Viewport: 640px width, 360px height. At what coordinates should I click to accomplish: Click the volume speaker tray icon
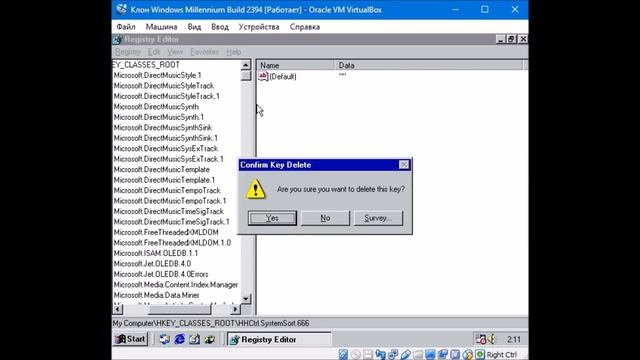491,339
